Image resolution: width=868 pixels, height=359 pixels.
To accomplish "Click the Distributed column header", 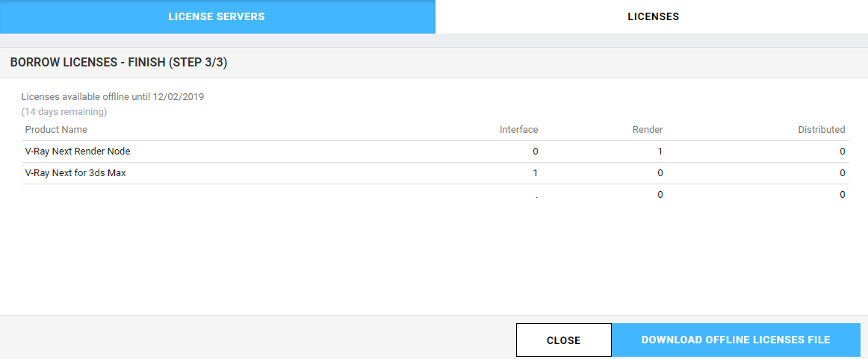I will click(822, 129).
